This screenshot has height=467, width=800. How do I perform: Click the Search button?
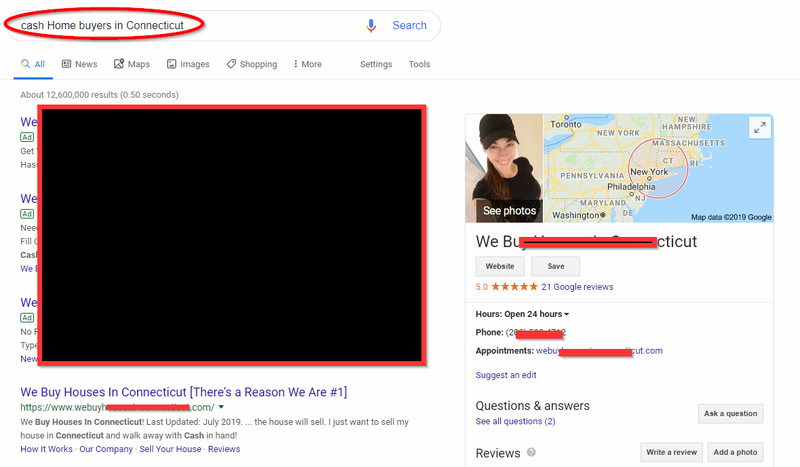(x=409, y=26)
